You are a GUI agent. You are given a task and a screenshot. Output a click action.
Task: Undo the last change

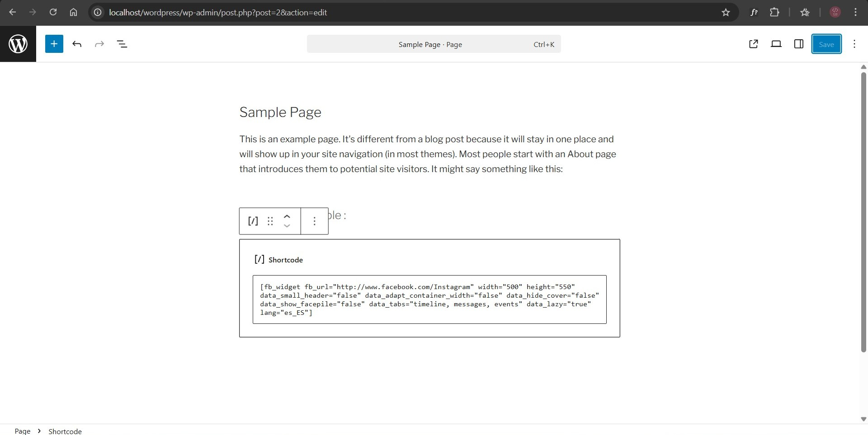77,44
